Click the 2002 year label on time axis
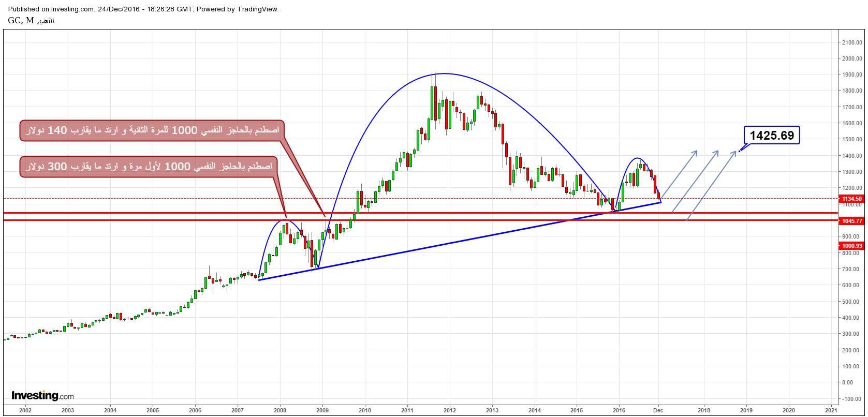Image resolution: width=868 pixels, height=417 pixels. point(25,410)
